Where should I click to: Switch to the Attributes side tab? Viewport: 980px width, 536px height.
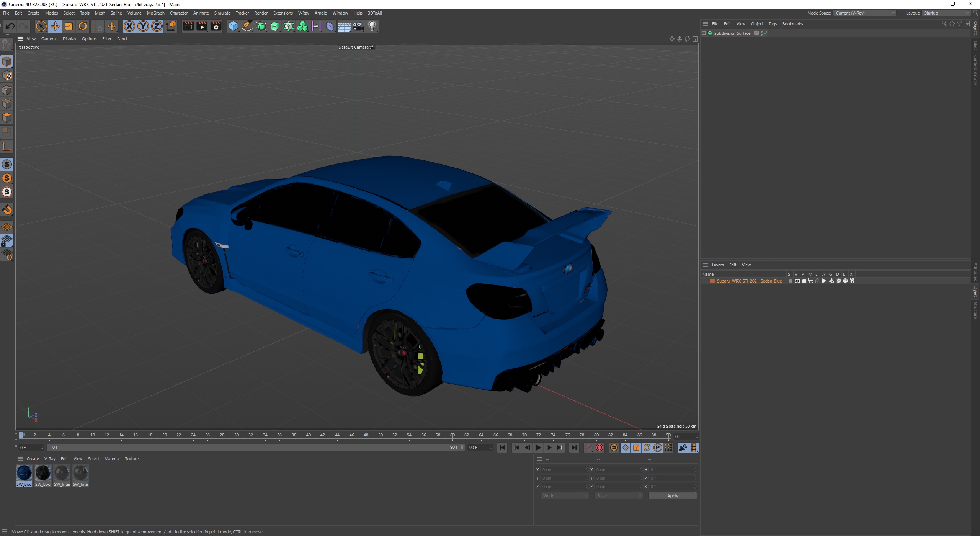(975, 272)
